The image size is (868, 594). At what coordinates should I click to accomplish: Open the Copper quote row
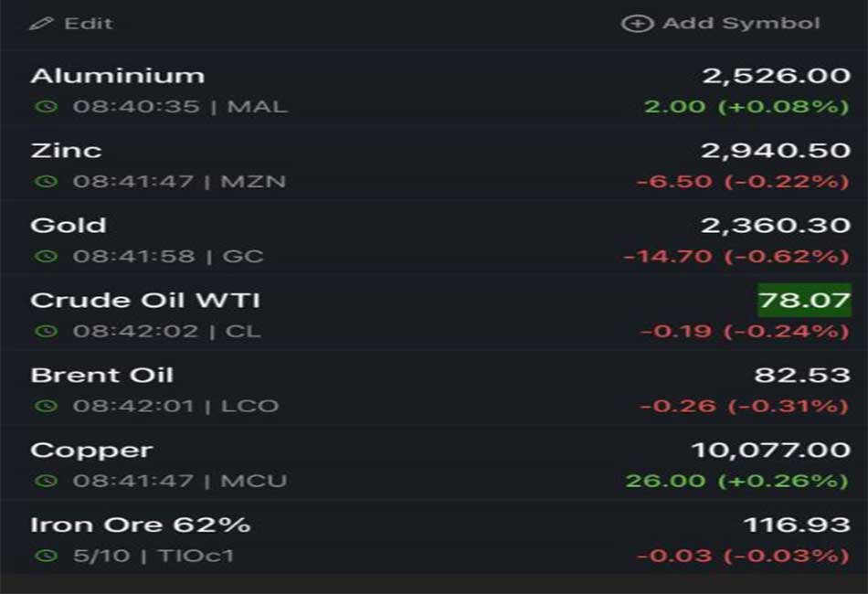point(434,464)
